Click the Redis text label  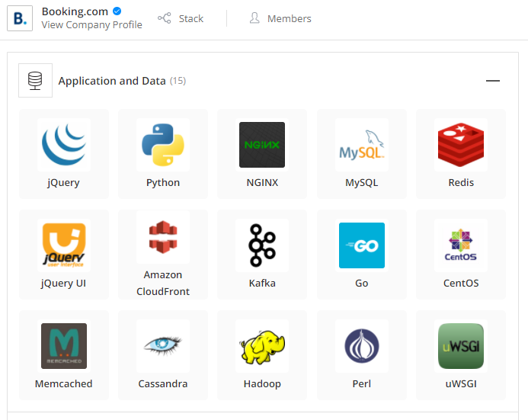[x=461, y=182]
